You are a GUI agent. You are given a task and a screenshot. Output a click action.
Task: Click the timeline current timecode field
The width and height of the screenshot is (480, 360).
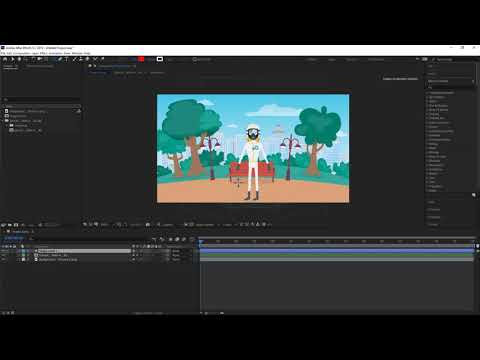(x=14, y=238)
